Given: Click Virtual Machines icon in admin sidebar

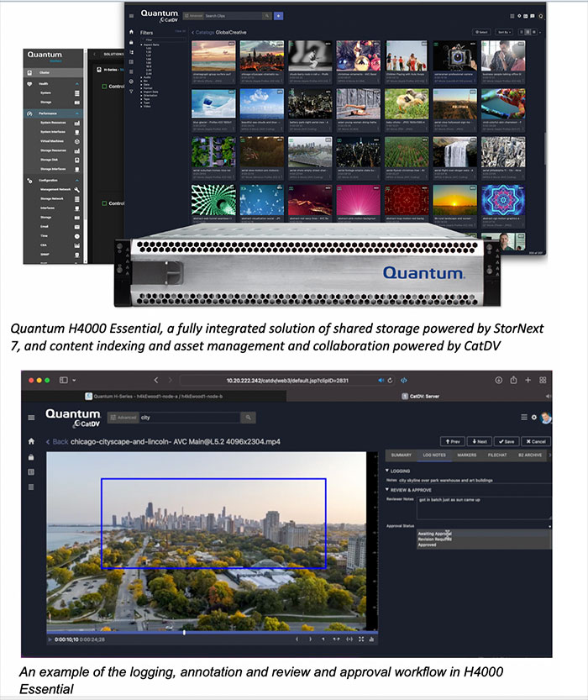Looking at the screenshot, I should tap(76, 141).
